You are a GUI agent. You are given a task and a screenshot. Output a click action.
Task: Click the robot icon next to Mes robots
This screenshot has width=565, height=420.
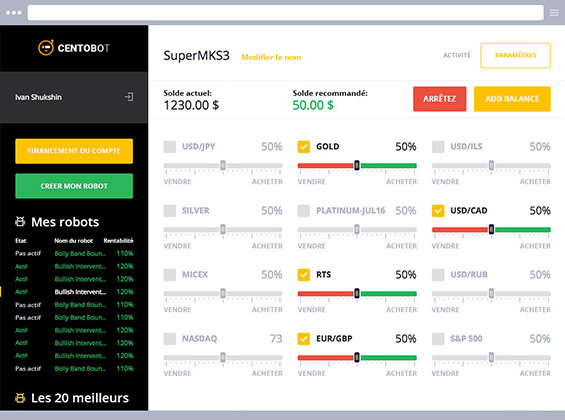pos(20,222)
